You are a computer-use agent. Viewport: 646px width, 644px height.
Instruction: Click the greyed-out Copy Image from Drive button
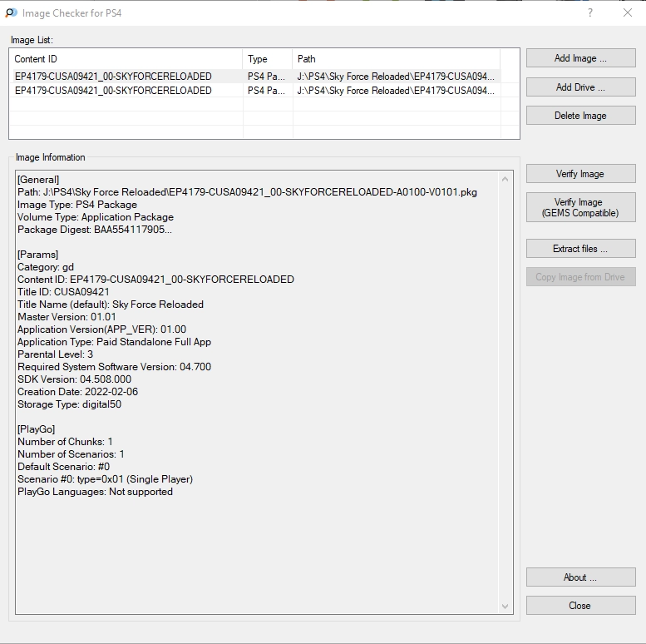[x=580, y=277]
